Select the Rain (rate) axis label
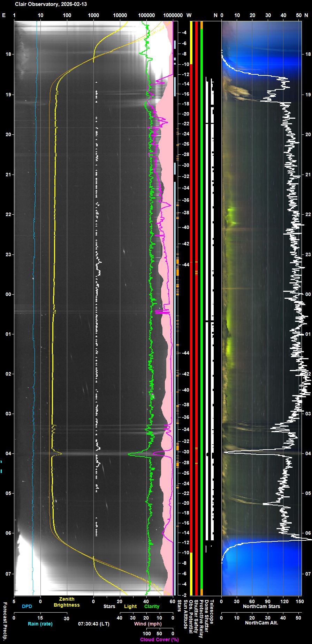 tap(40, 624)
